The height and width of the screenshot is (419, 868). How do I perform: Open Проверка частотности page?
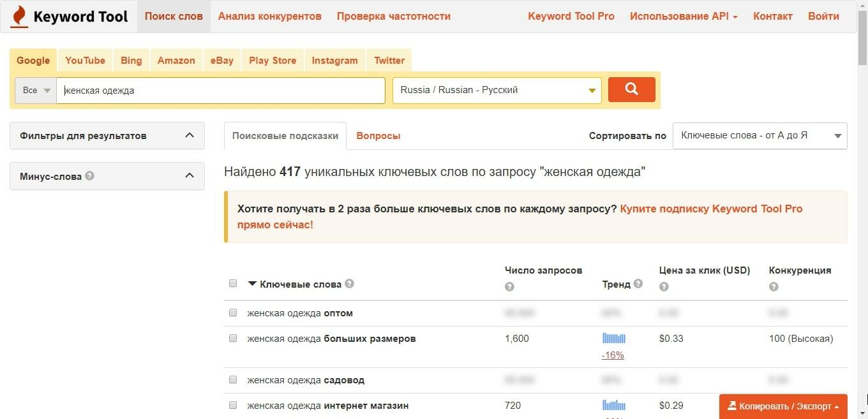[x=394, y=17]
